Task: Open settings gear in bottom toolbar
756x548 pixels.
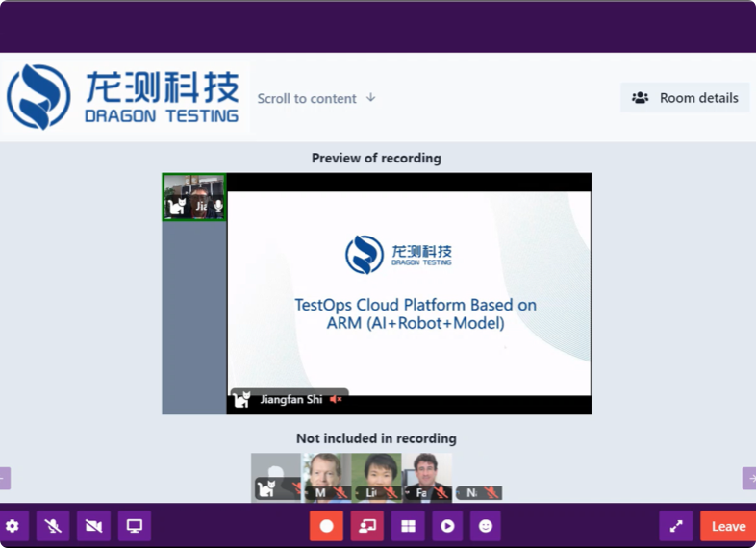Action: point(13,526)
